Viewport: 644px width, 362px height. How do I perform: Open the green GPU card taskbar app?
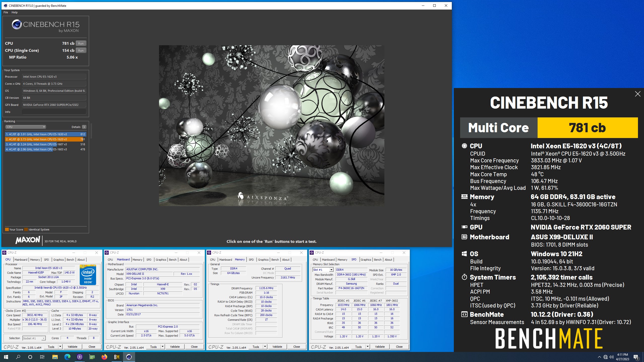[x=92, y=357]
